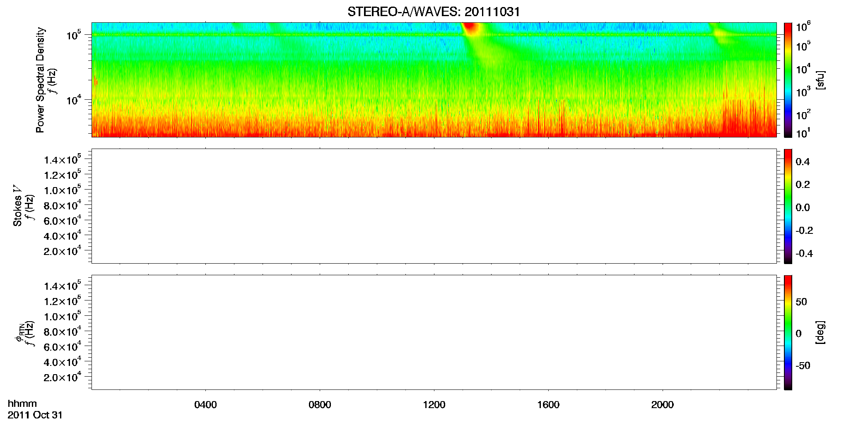Click the 1.4×10^5 tick in the Stokes panel
868x447 pixels.
point(62,159)
